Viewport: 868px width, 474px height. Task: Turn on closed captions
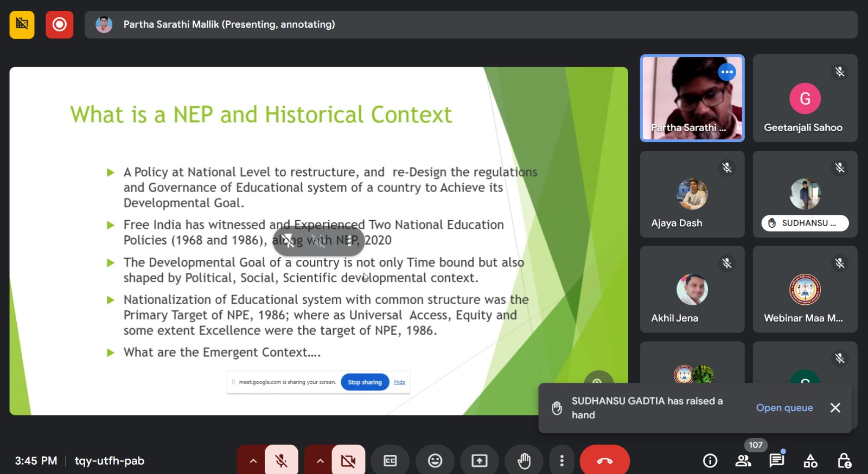(390, 460)
